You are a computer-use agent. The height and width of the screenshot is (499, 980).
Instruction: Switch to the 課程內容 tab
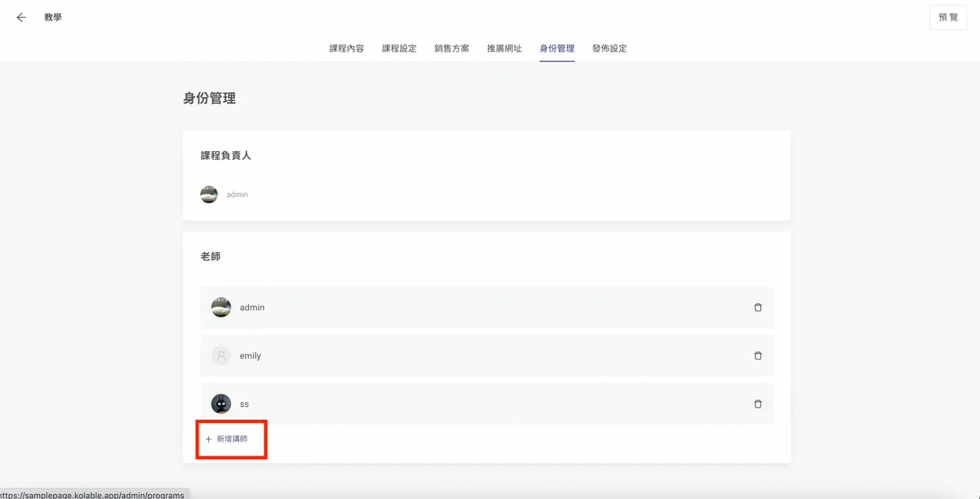pos(346,49)
